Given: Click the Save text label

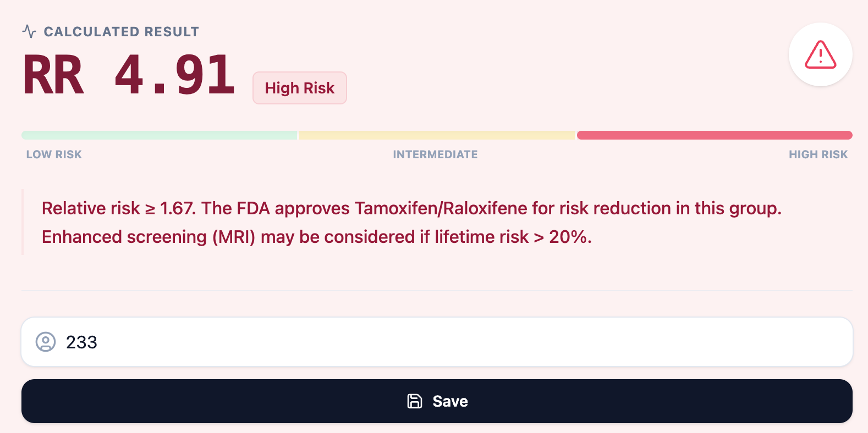Looking at the screenshot, I should click(x=450, y=401).
